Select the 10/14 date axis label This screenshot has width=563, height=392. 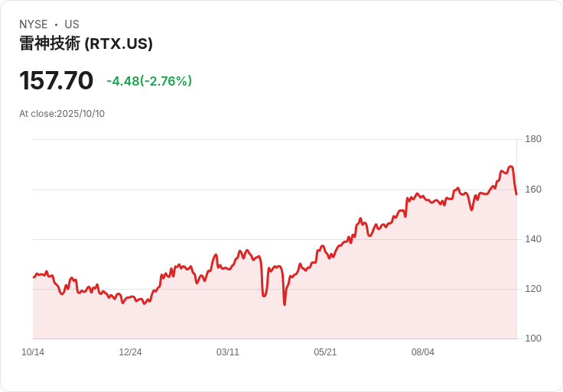pos(33,352)
